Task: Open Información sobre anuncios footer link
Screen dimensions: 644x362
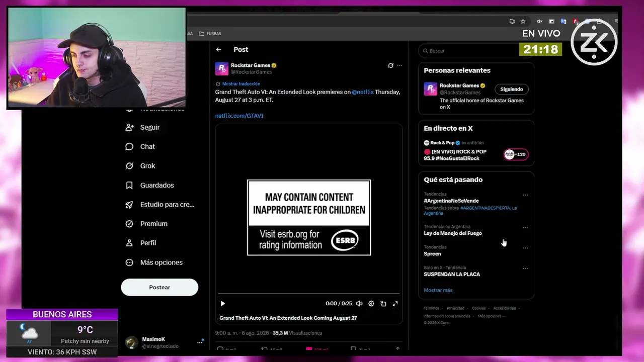Action: coord(447,316)
